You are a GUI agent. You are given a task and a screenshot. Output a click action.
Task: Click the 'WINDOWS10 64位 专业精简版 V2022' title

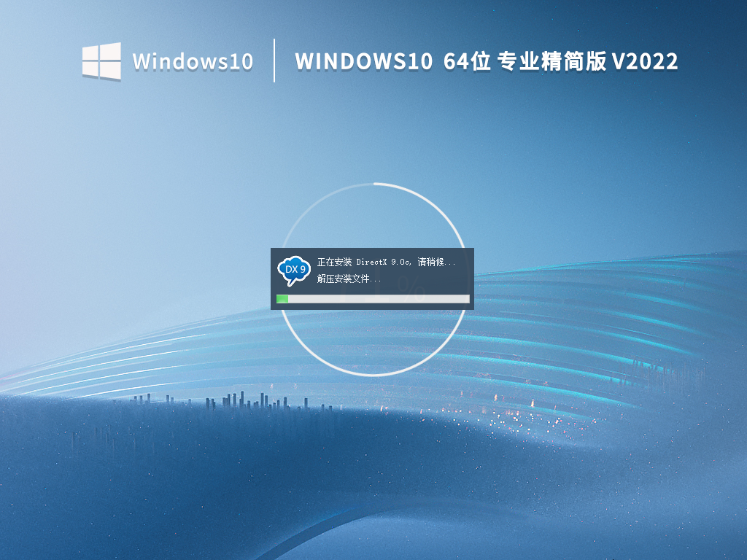point(487,61)
